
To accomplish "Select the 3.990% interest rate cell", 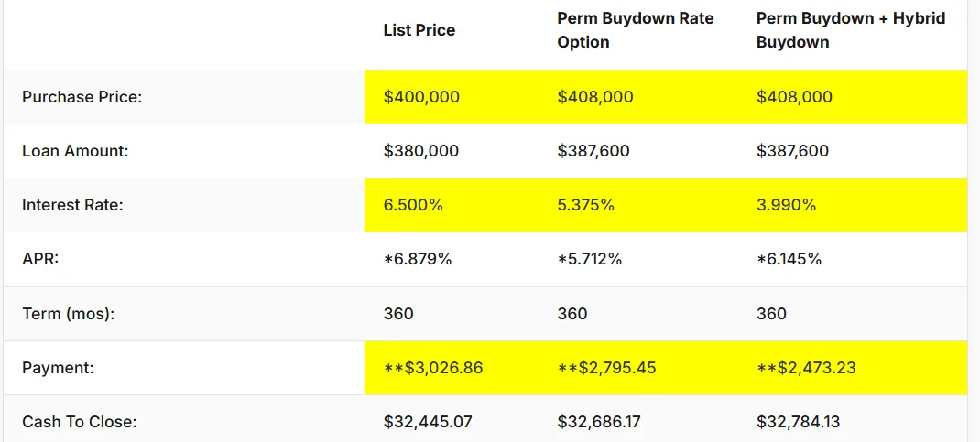I will 786,205.
